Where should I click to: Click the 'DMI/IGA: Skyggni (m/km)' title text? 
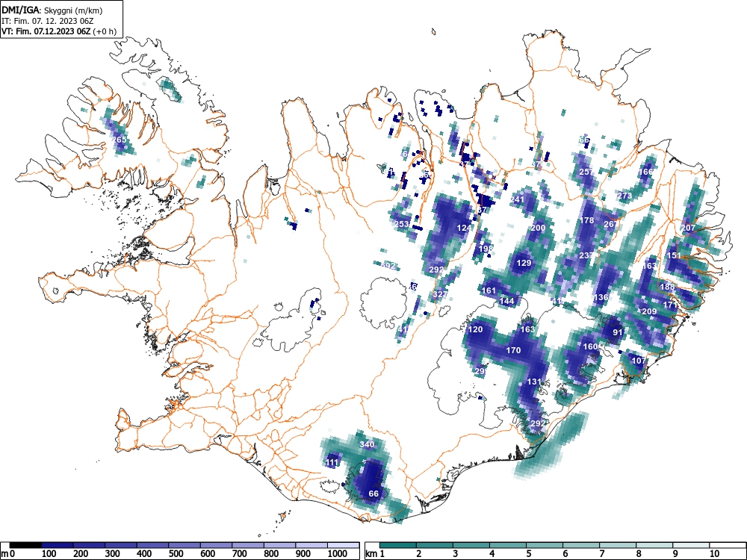52,10
